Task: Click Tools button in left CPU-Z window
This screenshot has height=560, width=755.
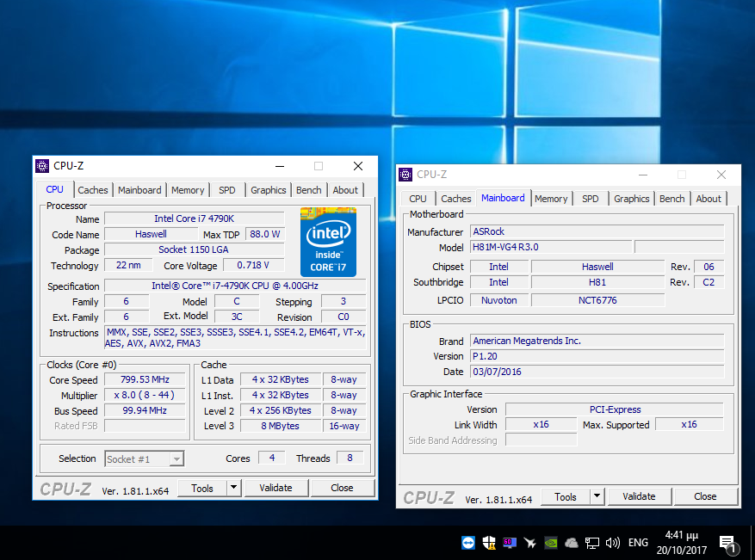Action: 202,488
